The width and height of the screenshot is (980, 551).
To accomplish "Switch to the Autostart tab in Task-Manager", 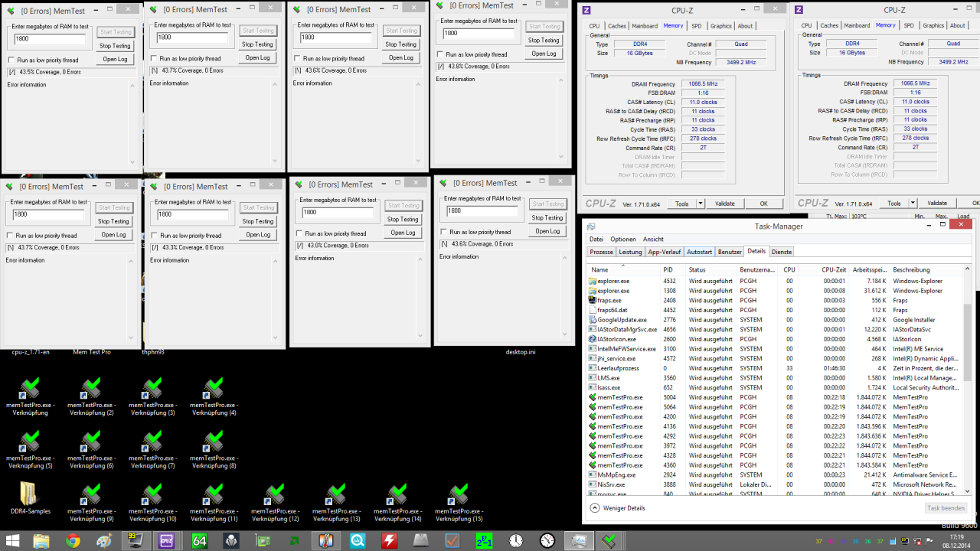I will pos(699,252).
